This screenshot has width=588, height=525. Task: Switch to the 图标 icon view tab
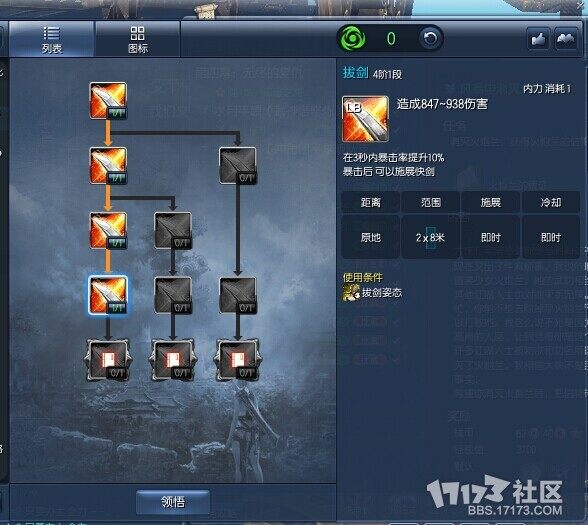tap(138, 39)
